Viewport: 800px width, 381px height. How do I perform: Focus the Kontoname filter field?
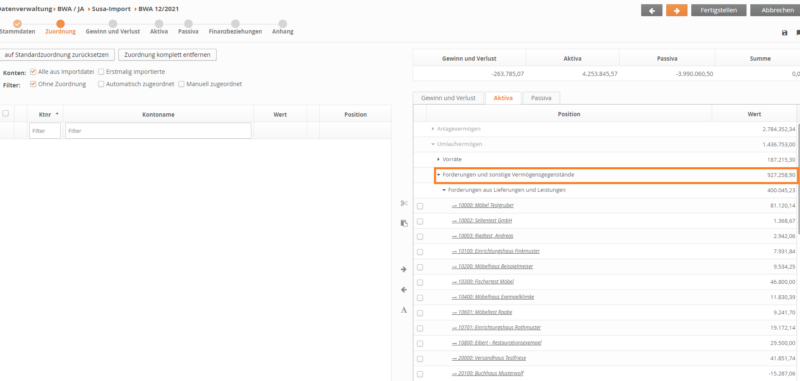click(158, 131)
